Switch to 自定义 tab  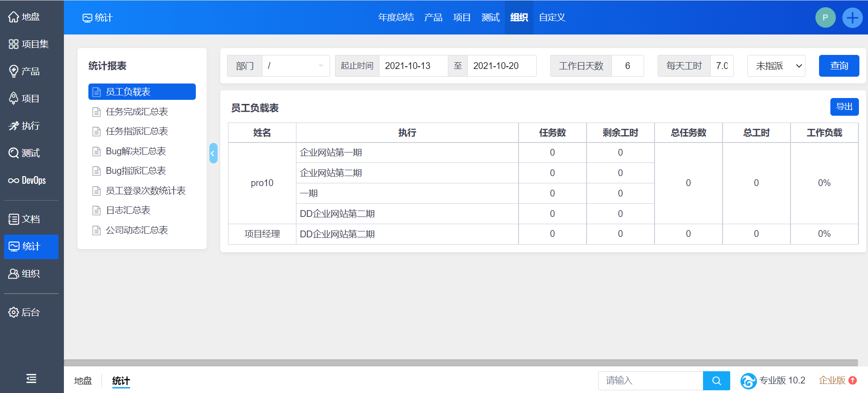click(x=552, y=17)
